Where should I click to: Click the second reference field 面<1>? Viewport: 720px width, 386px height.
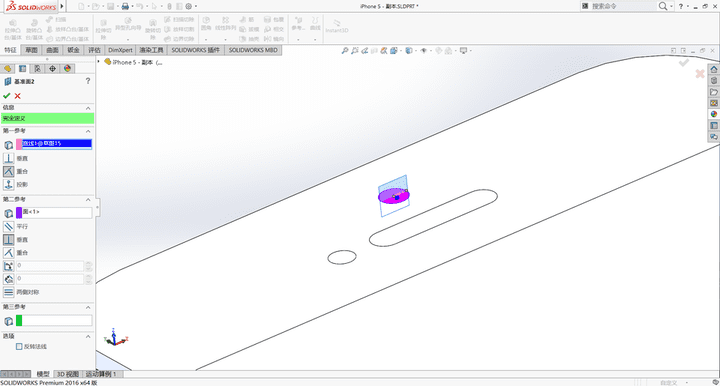pyautogui.click(x=57, y=213)
